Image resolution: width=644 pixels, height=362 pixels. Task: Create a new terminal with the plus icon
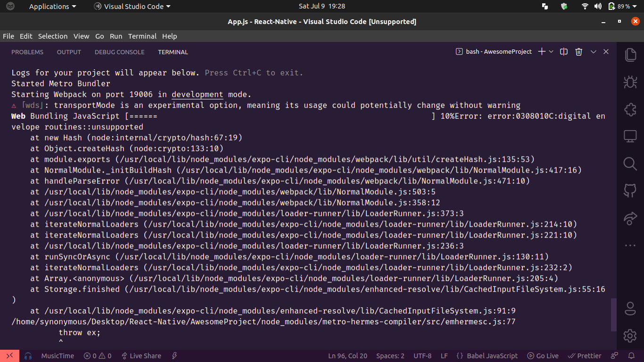click(542, 52)
